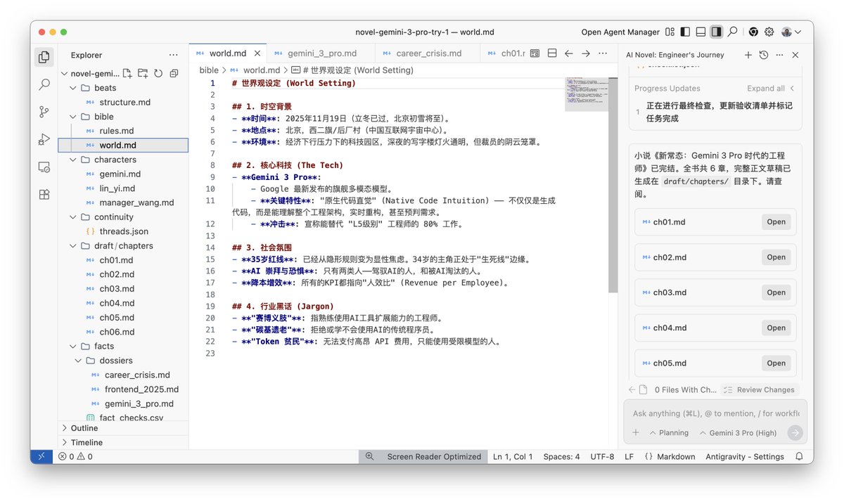Open the Chrome browser icon in title bar
The height and width of the screenshot is (504, 844).
click(753, 32)
